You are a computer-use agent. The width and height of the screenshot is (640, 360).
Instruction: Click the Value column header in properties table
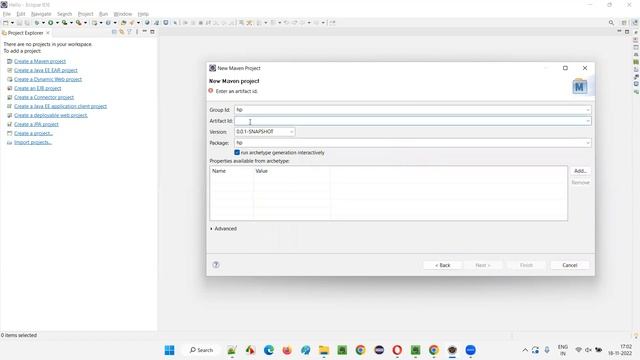point(291,171)
